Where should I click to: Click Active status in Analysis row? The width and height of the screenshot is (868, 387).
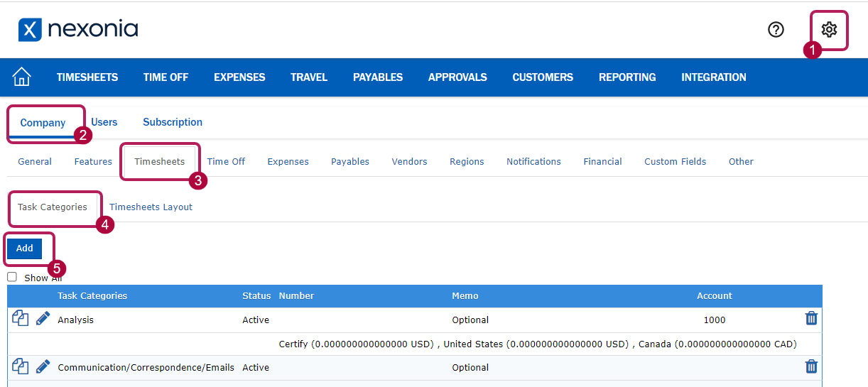coord(256,320)
